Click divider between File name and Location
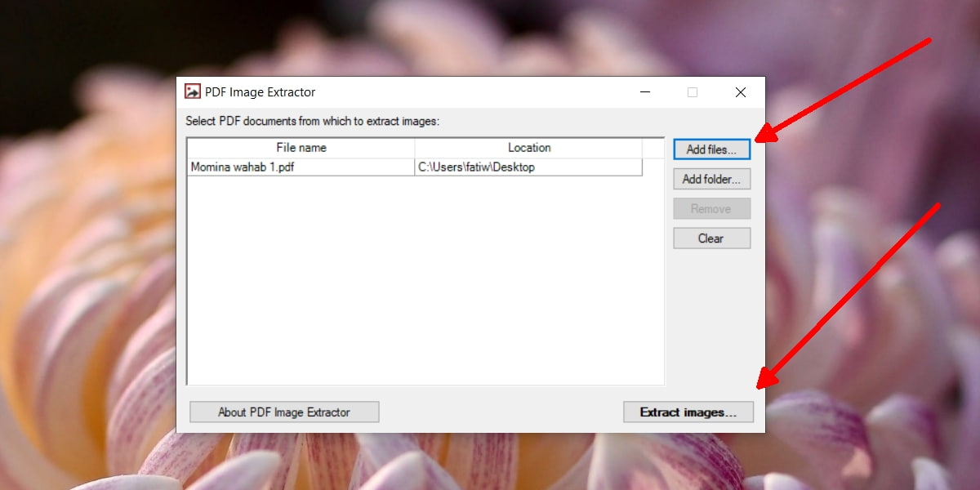Image resolution: width=980 pixels, height=490 pixels. (415, 148)
